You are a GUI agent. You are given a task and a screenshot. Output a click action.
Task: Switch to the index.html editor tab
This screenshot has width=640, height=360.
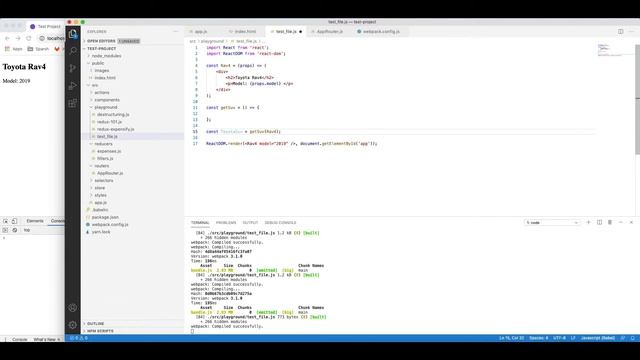(x=245, y=31)
